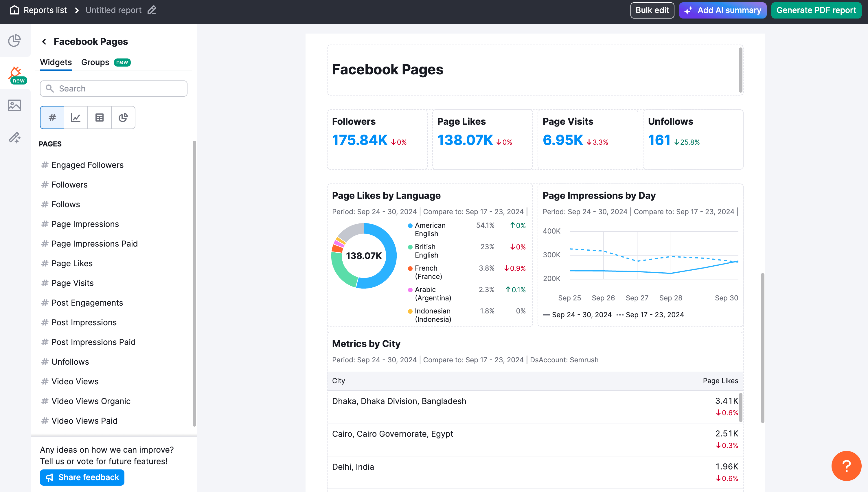The image size is (868, 492).
Task: Navigate to Reports list via breadcrumb
Action: 45,10
